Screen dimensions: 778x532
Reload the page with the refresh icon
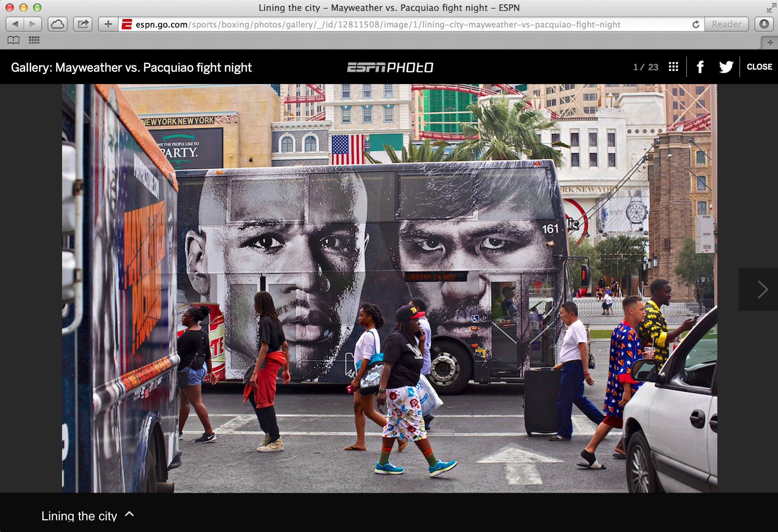coord(696,24)
